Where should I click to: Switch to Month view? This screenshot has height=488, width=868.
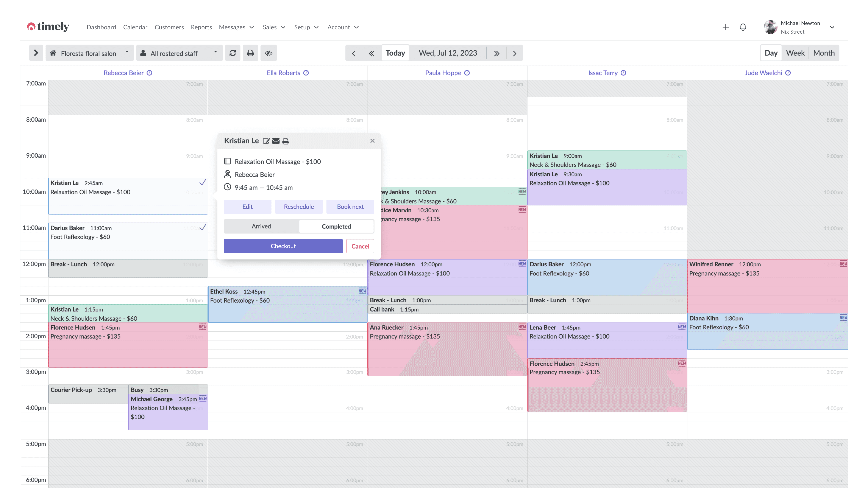coord(824,53)
